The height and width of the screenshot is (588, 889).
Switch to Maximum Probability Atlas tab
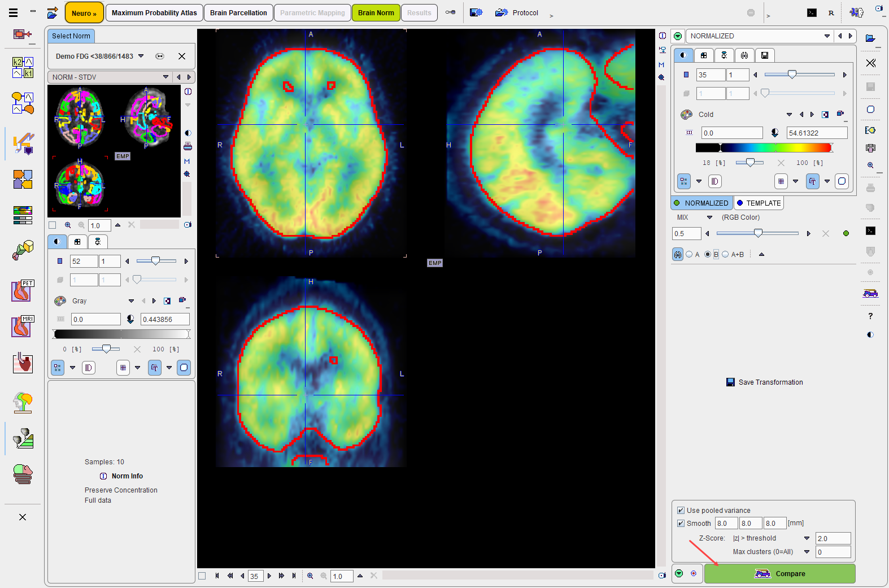[154, 12]
